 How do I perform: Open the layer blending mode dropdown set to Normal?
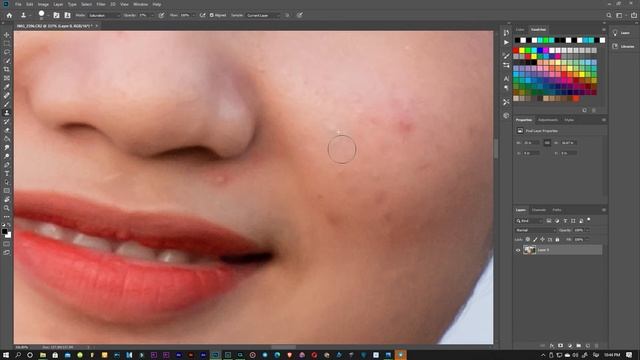click(535, 230)
